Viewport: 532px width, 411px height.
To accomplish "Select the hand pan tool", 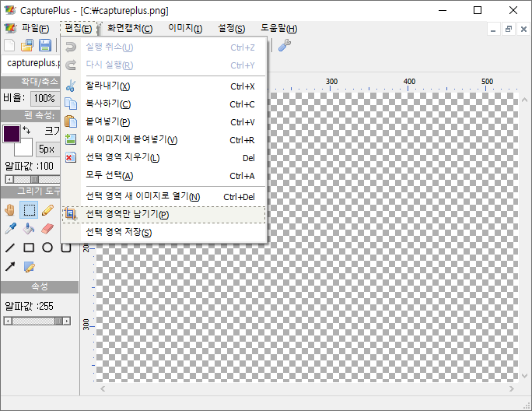I will pos(10,209).
